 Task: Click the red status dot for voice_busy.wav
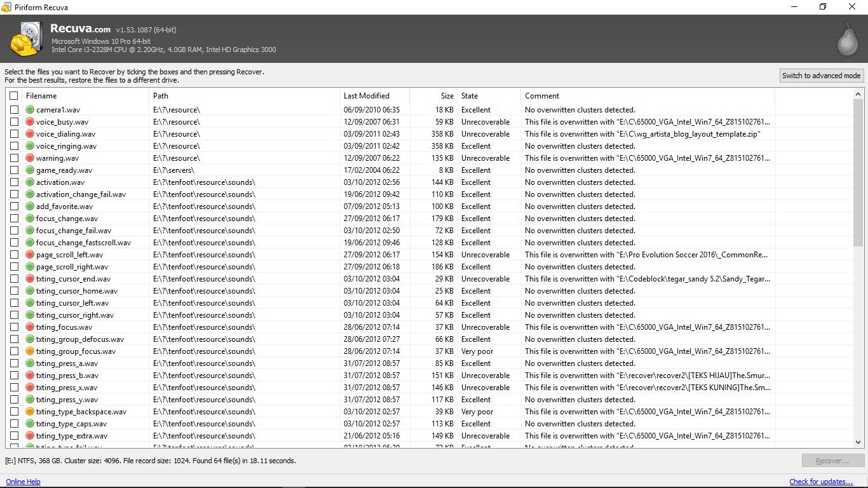click(x=30, y=122)
